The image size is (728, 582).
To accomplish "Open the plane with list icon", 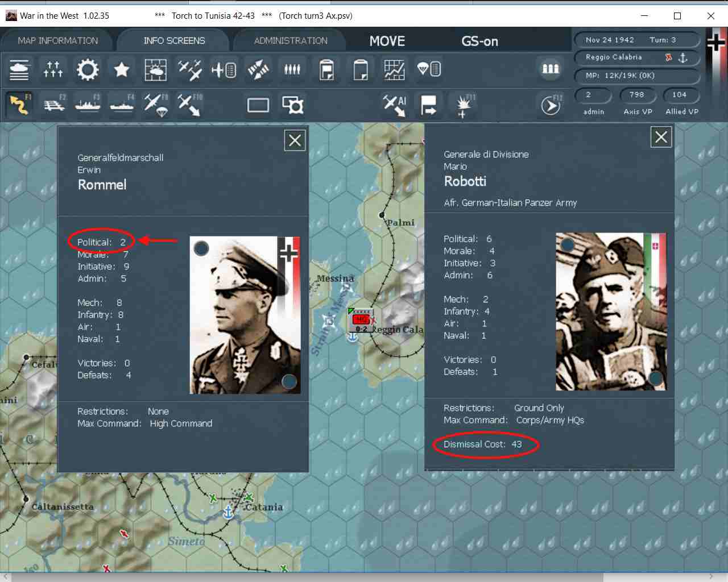I will [224, 70].
